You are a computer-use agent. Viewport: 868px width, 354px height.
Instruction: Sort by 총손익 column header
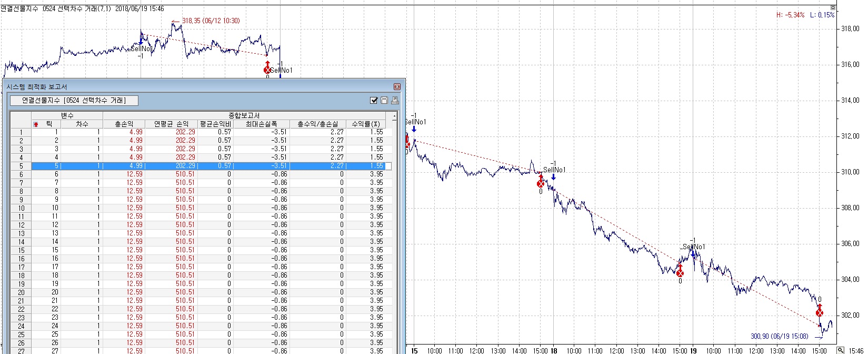[124, 124]
